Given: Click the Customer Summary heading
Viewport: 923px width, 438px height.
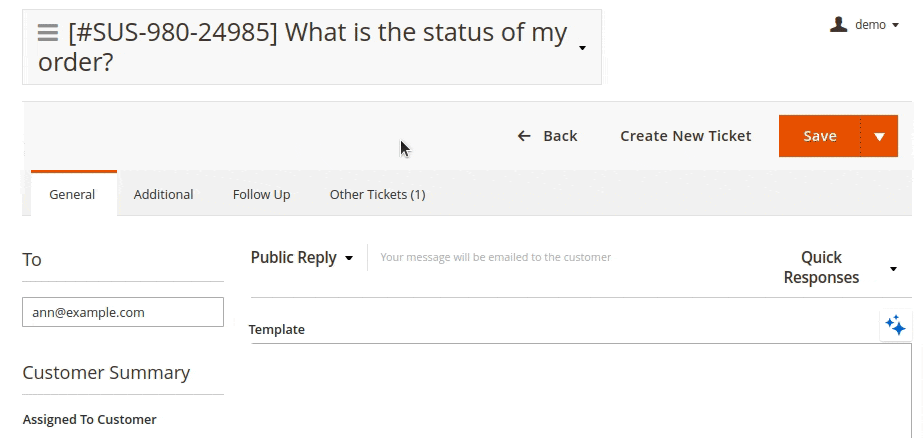Looking at the screenshot, I should click(x=106, y=372).
